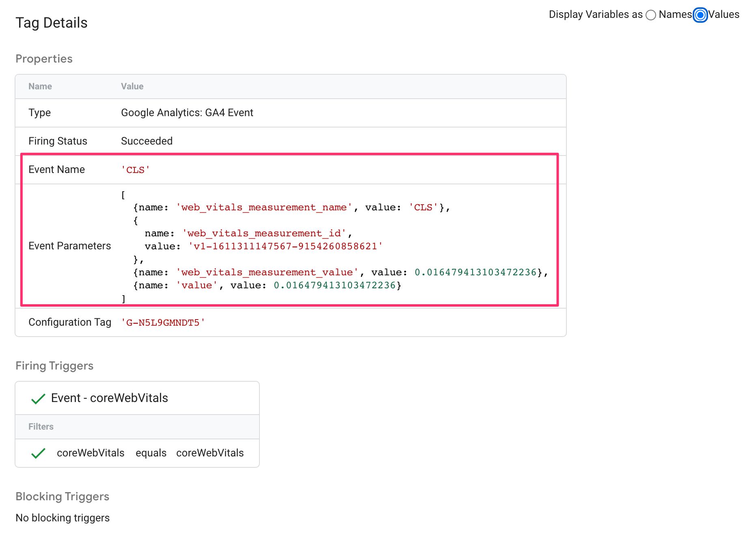This screenshot has height=536, width=756.
Task: Click the Value column header
Action: tap(132, 86)
